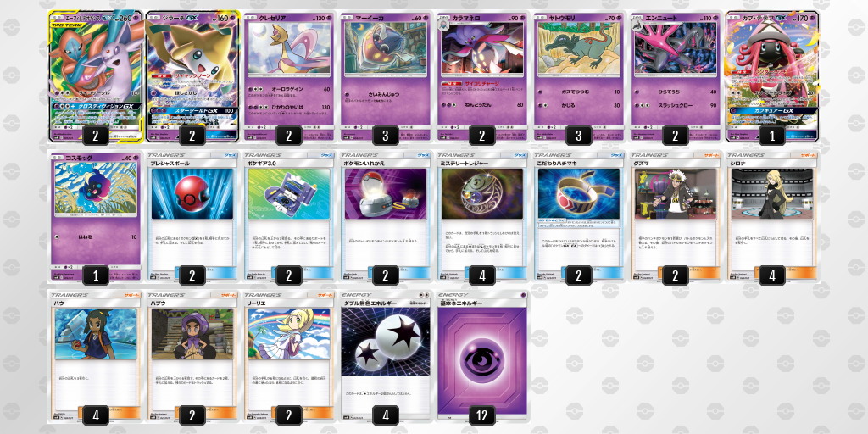Image resolution: width=868 pixels, height=434 pixels.
Task: Select the basic Psychic Energy card
Action: (x=481, y=357)
